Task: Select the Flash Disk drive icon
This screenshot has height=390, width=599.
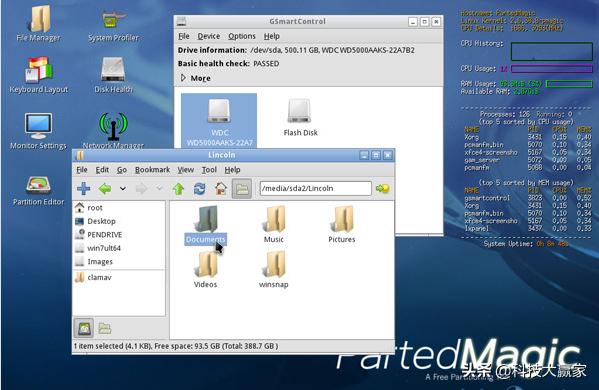Action: (300, 118)
